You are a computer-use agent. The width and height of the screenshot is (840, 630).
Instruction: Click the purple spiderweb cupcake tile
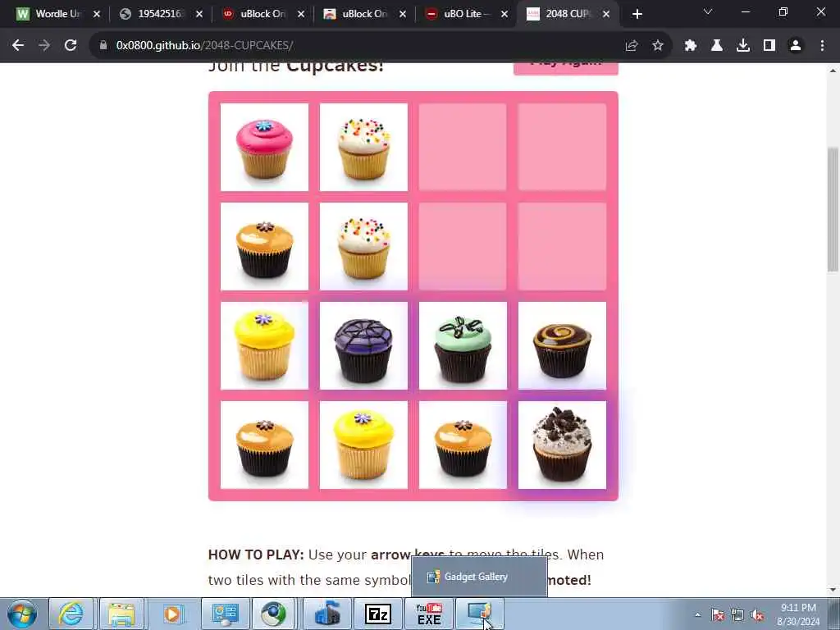click(x=363, y=345)
